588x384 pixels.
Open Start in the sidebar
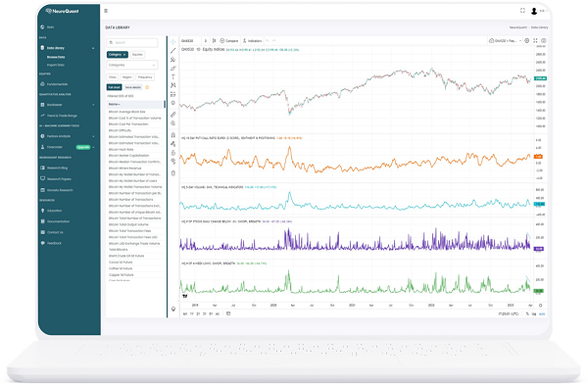pyautogui.click(x=50, y=27)
